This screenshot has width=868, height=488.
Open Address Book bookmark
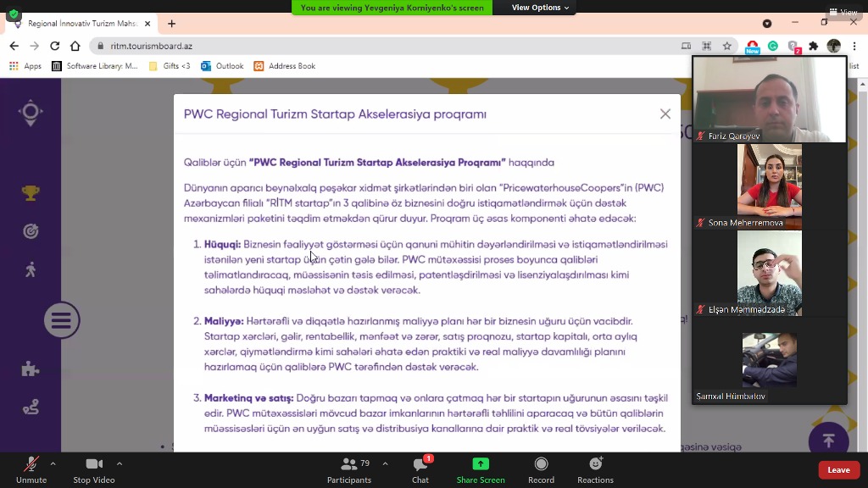coord(285,66)
